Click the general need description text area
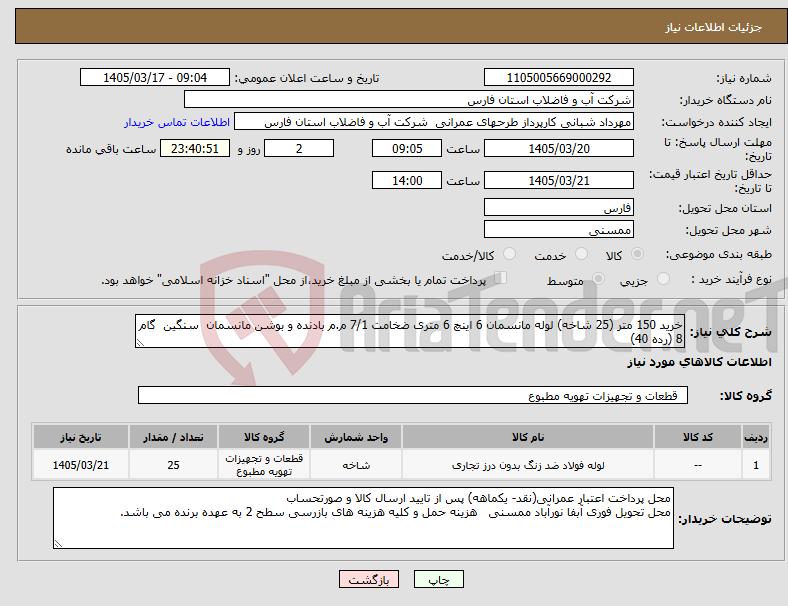 pos(410,331)
